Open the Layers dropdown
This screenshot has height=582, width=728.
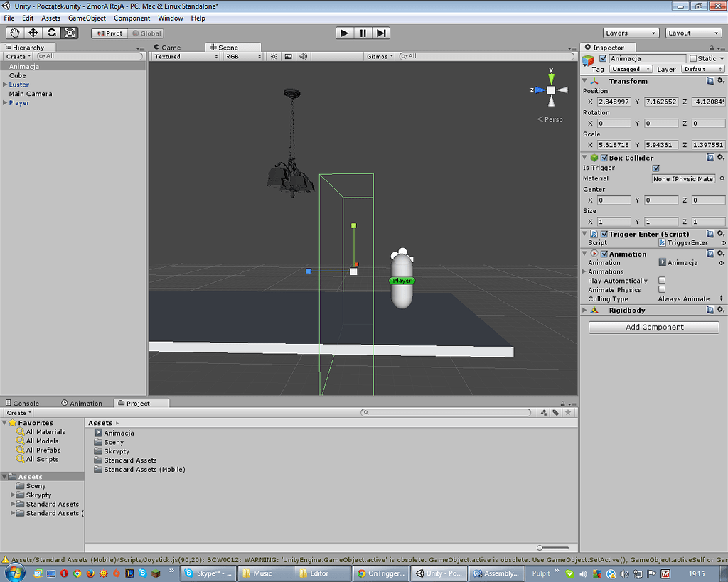pyautogui.click(x=631, y=33)
